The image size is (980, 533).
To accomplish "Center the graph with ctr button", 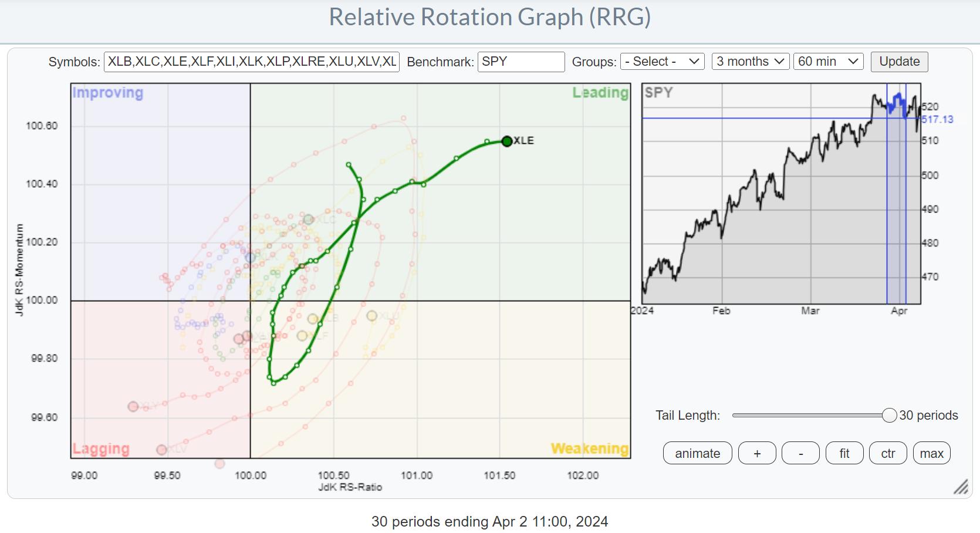I will pos(888,453).
